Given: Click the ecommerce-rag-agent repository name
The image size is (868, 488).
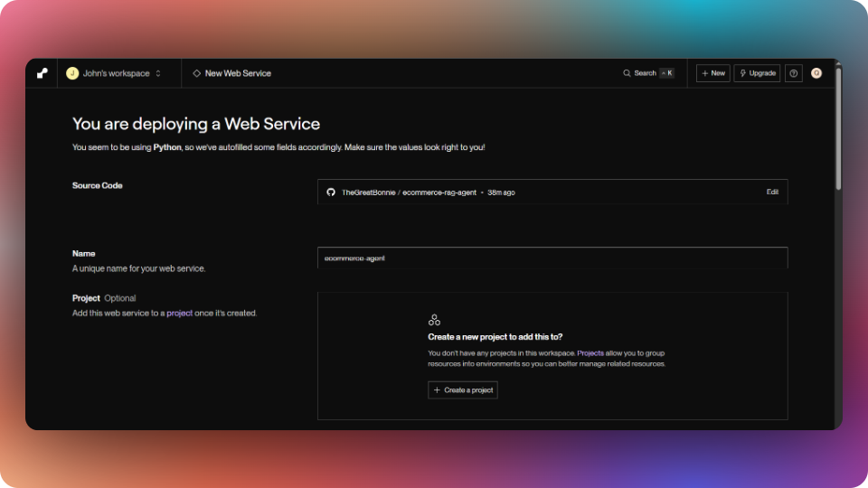Looking at the screenshot, I should pos(439,192).
